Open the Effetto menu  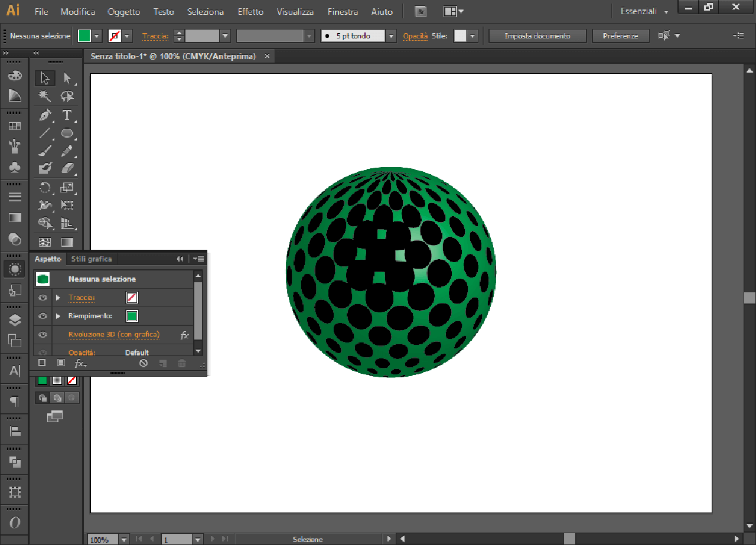(250, 12)
